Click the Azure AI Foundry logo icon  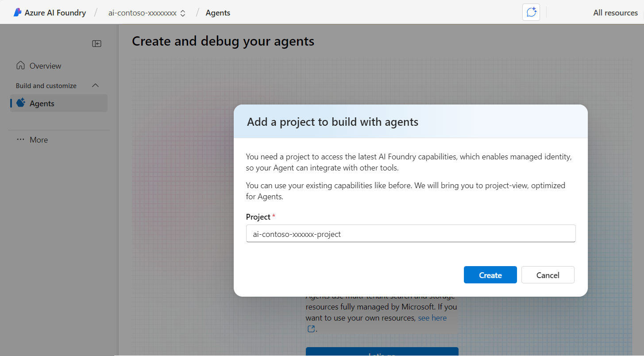17,12
